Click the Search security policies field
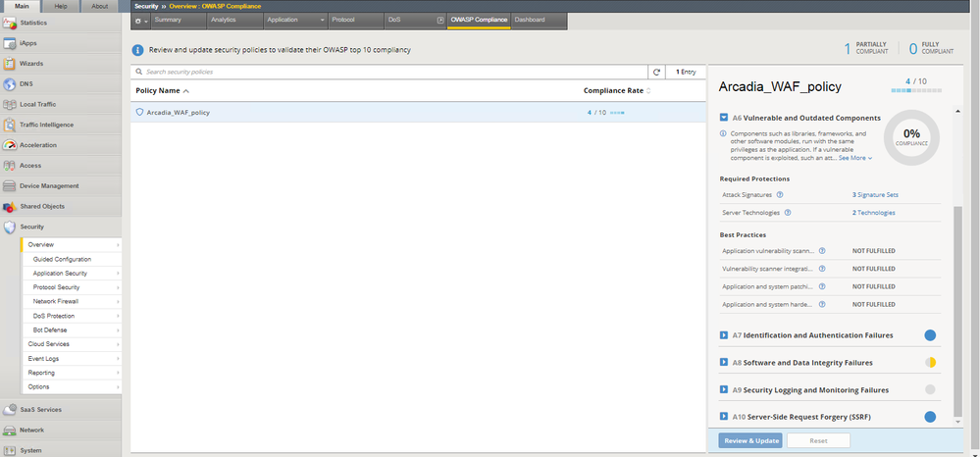980x457 pixels. point(389,72)
